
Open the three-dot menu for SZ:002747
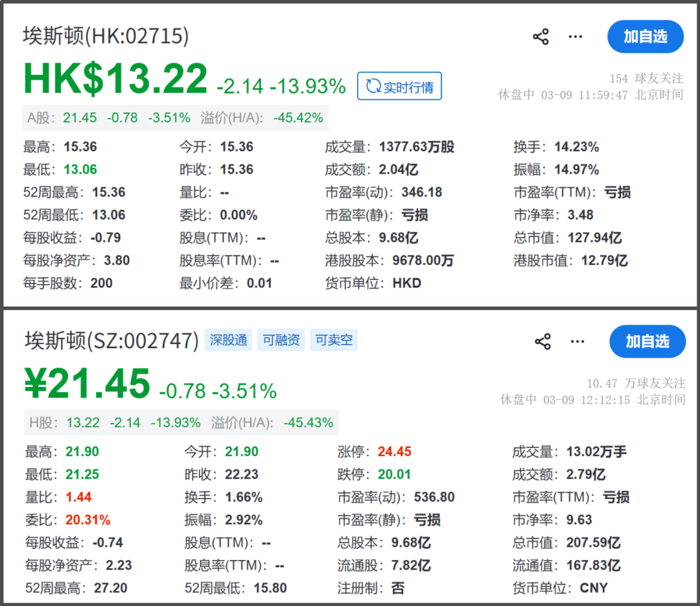577,342
